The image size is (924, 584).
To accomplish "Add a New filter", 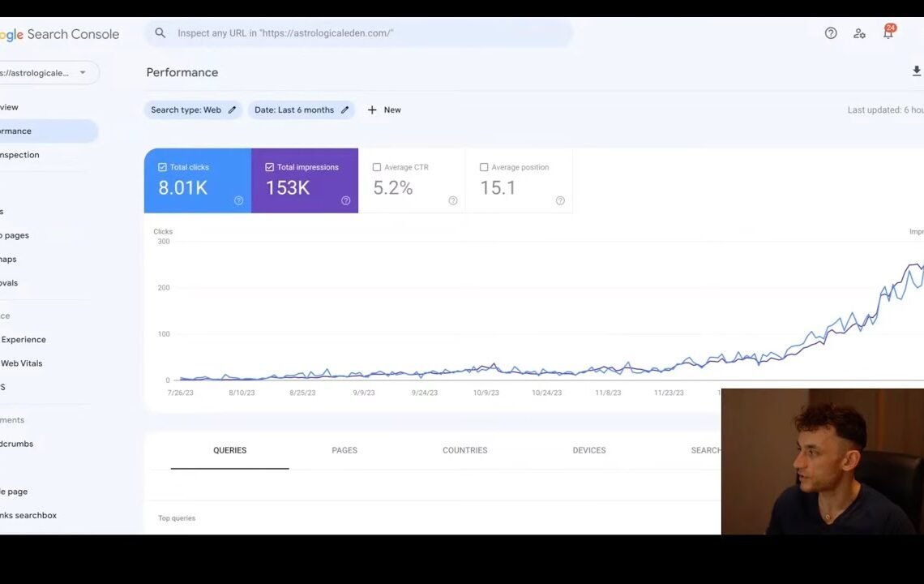I will [384, 109].
